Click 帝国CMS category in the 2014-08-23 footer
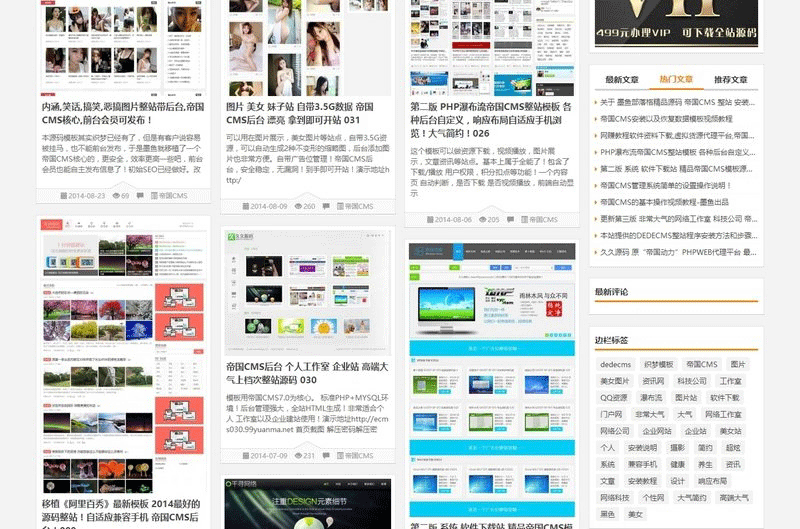 (173, 196)
